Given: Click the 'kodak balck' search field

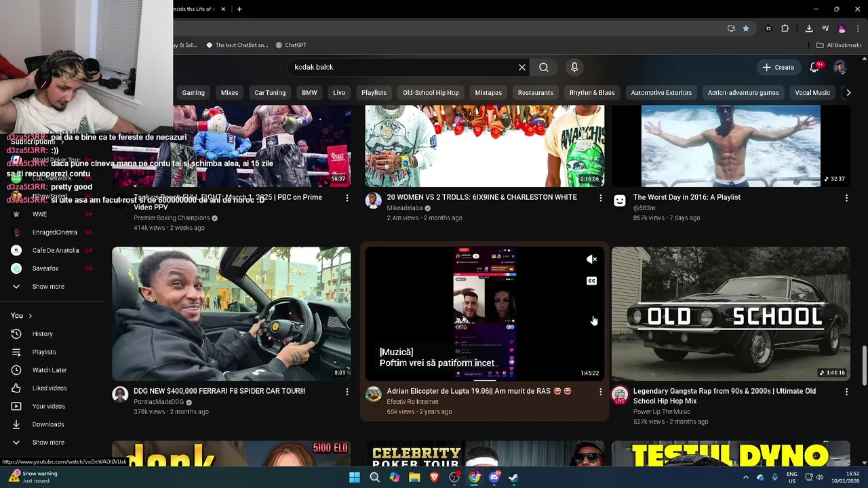Looking at the screenshot, I should pos(405,67).
